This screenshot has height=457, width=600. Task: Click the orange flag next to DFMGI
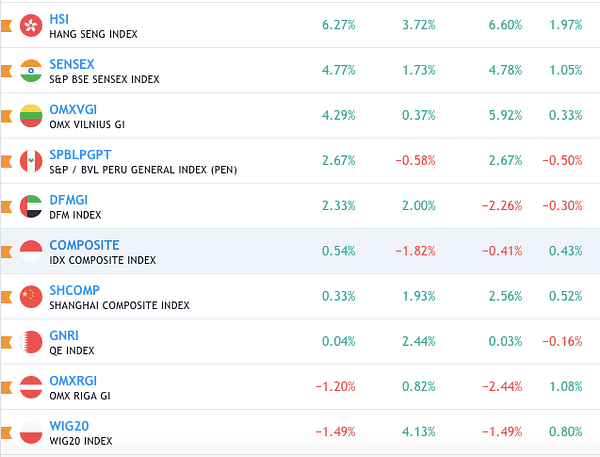7,207
